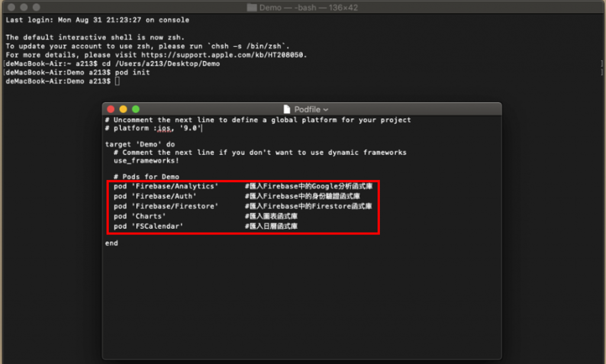
Task: Click the Demo folder icon in Terminal titlebar
Action: [252, 7]
